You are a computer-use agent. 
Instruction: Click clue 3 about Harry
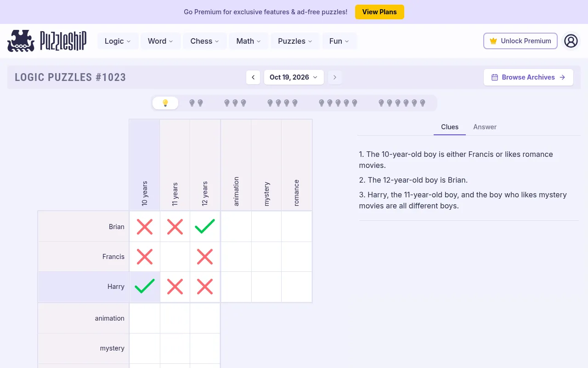[x=463, y=200]
